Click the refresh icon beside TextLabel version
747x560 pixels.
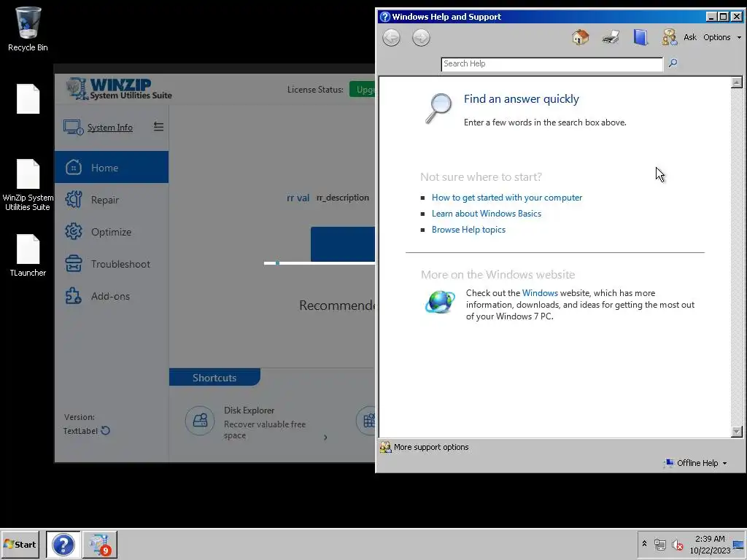click(x=106, y=430)
